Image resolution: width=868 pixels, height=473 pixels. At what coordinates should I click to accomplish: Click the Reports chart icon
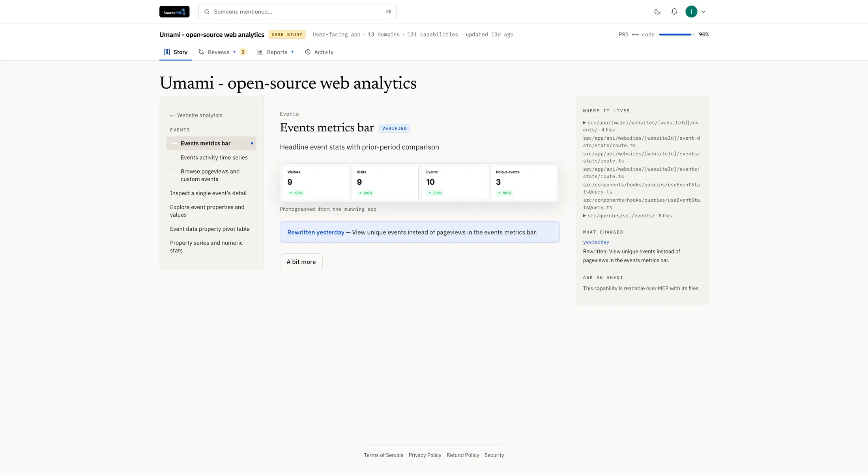[x=260, y=52]
